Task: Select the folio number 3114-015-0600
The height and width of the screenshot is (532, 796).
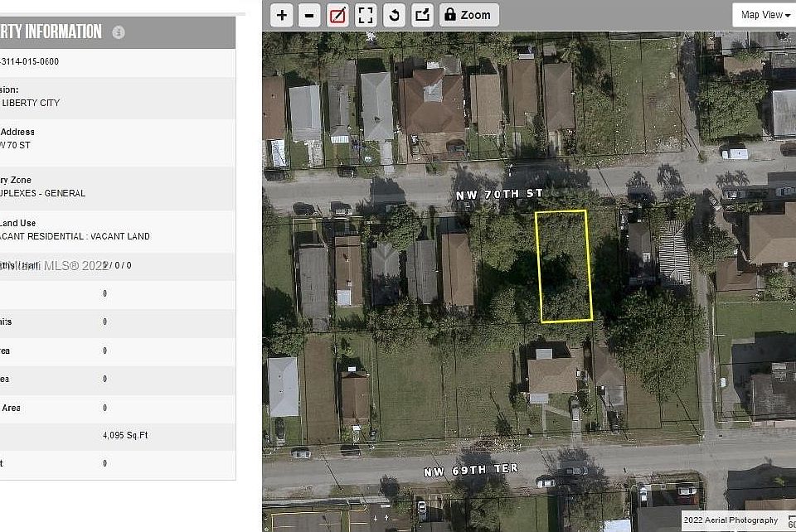Action: (x=30, y=61)
